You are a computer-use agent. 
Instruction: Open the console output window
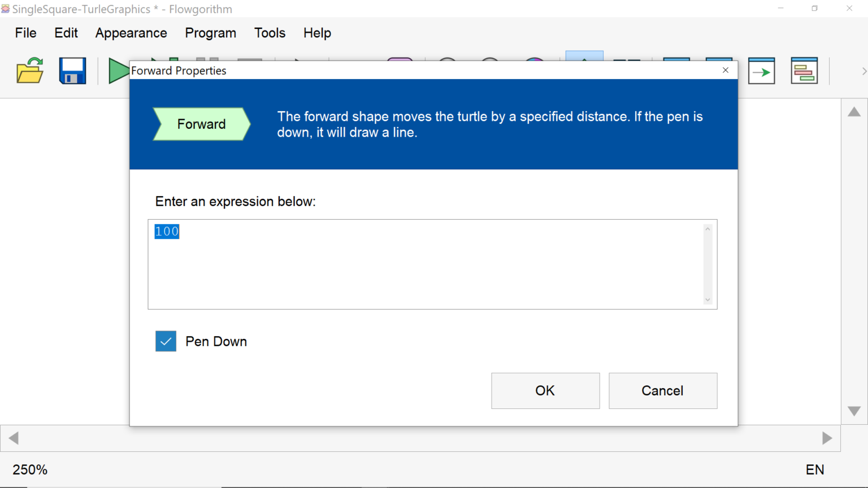point(761,70)
